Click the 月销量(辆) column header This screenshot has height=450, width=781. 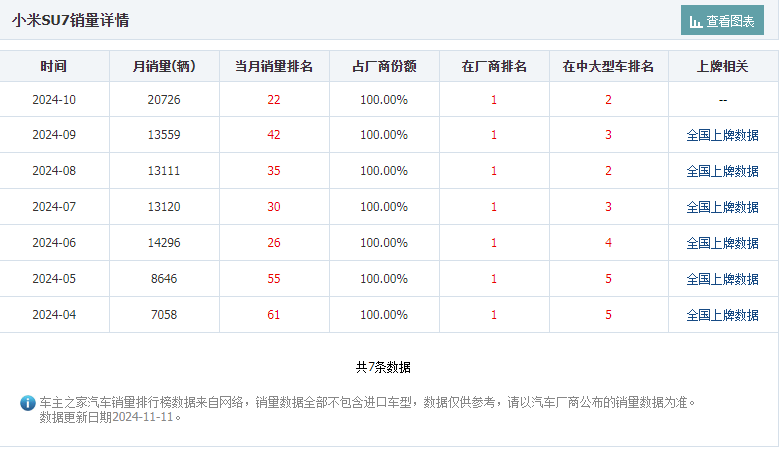tap(164, 66)
